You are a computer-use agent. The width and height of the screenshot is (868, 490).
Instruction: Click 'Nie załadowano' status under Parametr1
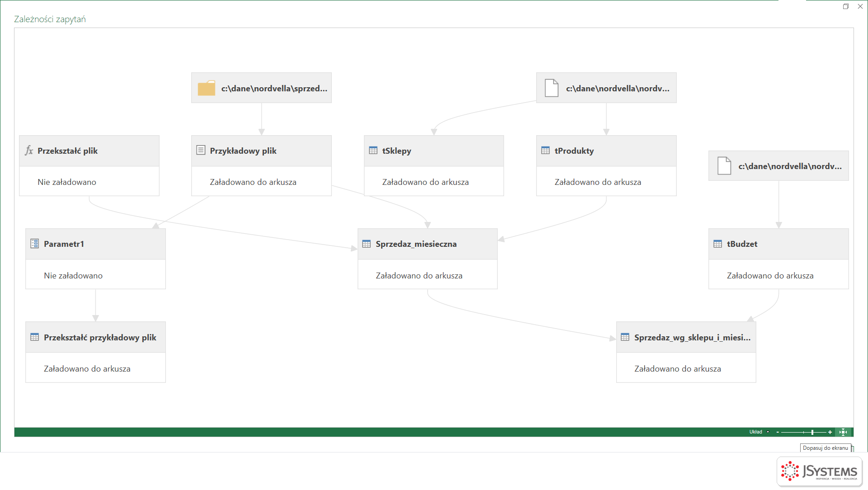[x=73, y=276]
